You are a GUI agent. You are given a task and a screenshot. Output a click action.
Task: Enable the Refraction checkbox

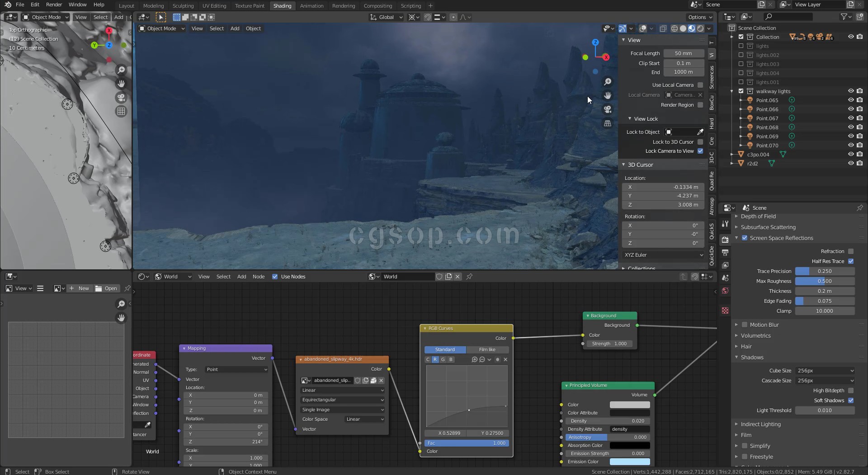coord(851,251)
